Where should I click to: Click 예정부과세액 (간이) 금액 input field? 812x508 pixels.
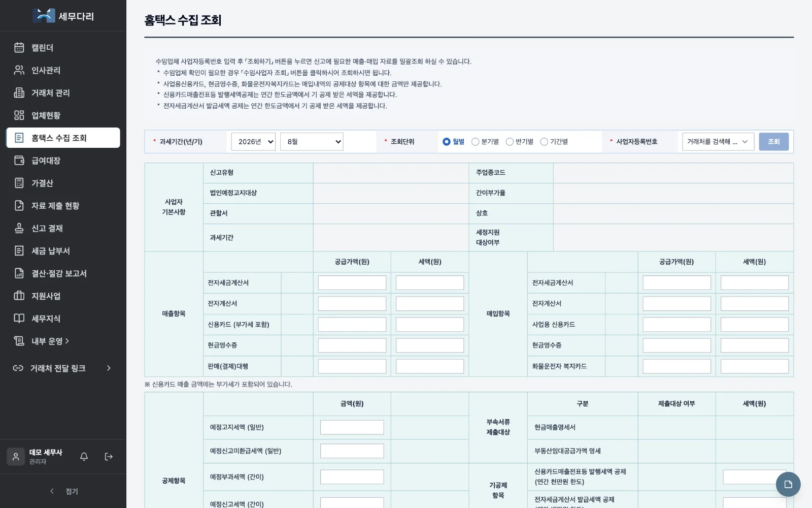(352, 477)
